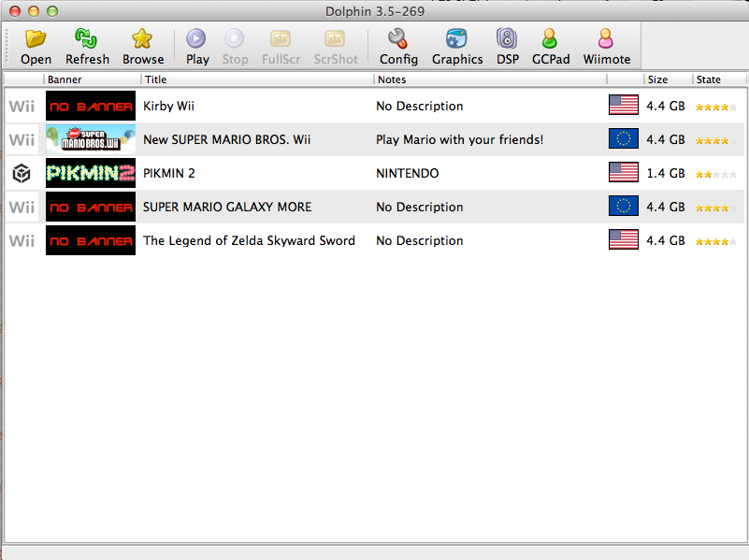Click 4.4 GB size for Zelda Skyward Sword
This screenshot has width=749, height=560.
click(666, 240)
